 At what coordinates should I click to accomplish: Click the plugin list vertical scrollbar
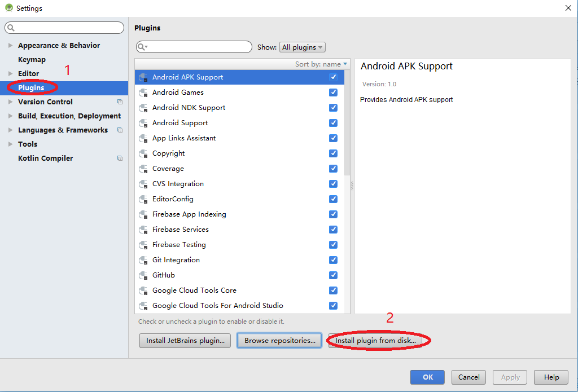[347, 123]
